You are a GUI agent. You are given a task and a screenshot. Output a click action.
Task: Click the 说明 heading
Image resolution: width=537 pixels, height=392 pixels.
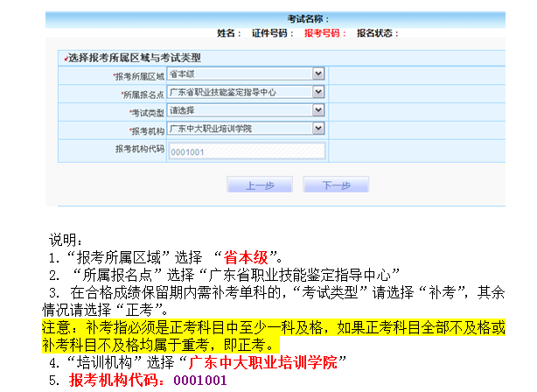(66, 240)
